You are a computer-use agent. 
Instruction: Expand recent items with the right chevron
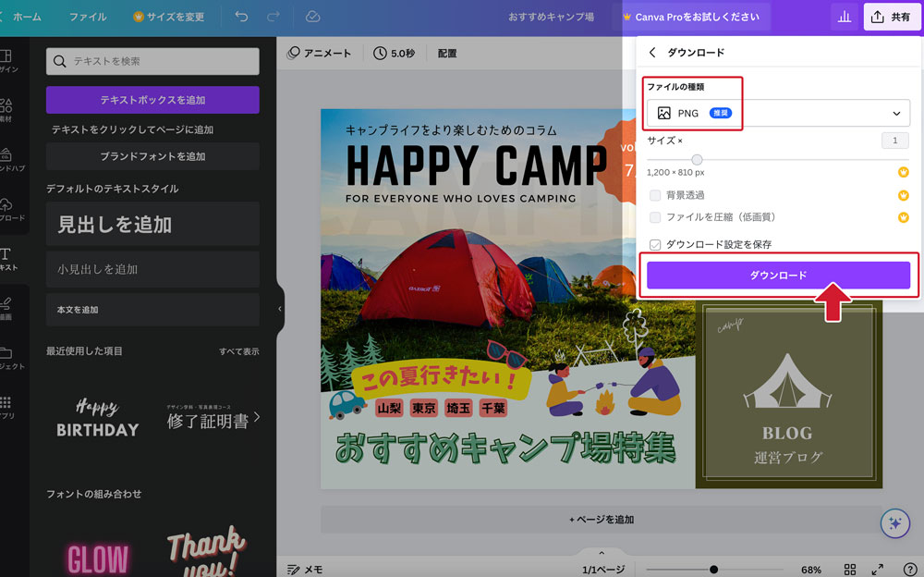pyautogui.click(x=256, y=417)
